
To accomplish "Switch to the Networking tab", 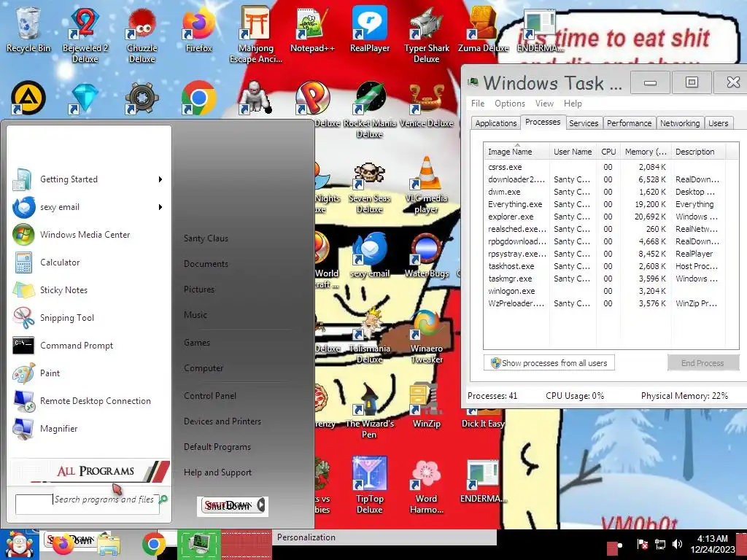I will pos(680,122).
